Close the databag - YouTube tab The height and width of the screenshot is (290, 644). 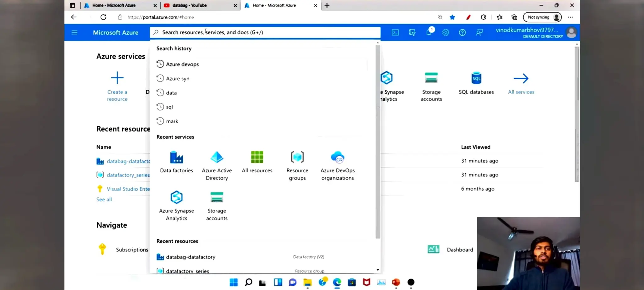coord(235,5)
